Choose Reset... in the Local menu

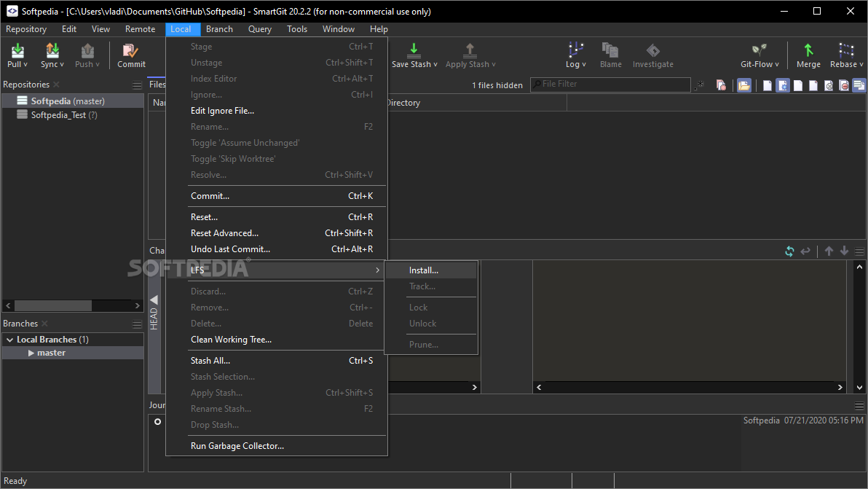pyautogui.click(x=277, y=217)
